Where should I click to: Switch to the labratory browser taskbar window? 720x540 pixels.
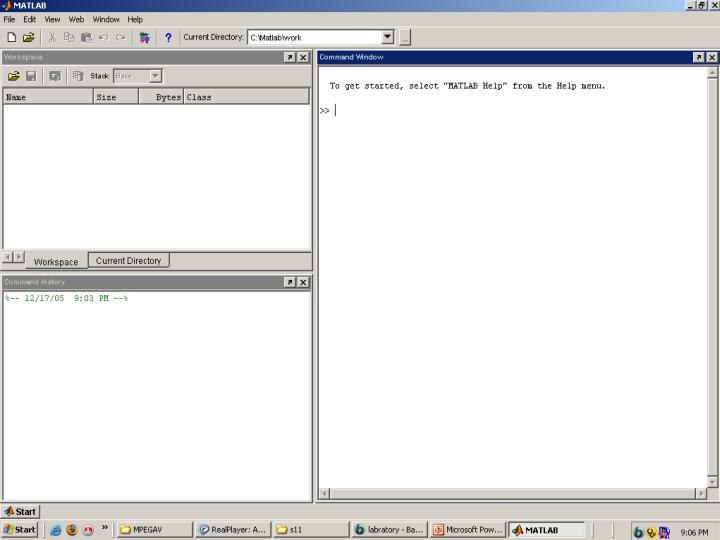tap(390, 529)
